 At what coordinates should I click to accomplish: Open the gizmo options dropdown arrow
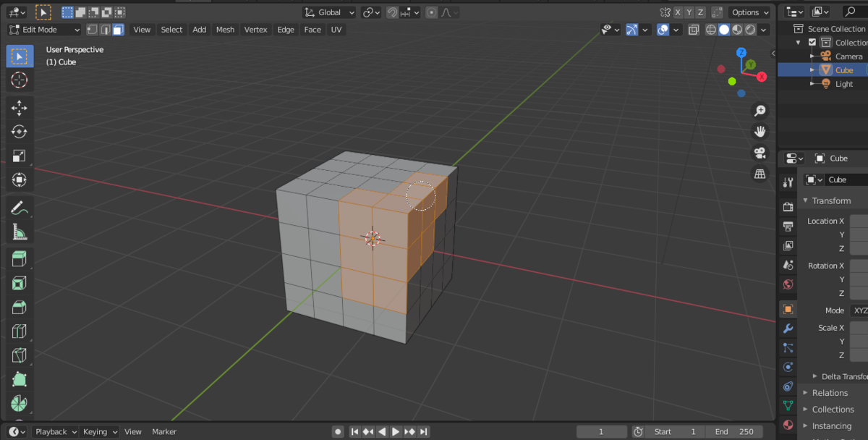tap(646, 30)
